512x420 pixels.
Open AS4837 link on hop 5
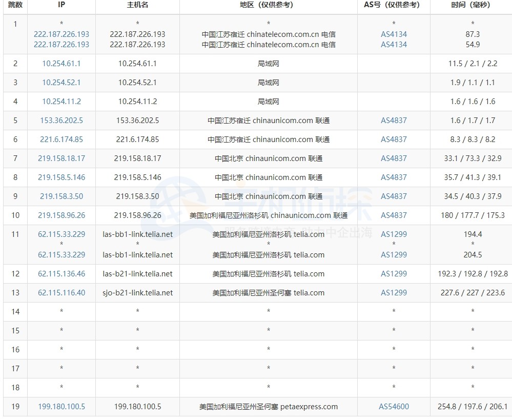coord(394,121)
